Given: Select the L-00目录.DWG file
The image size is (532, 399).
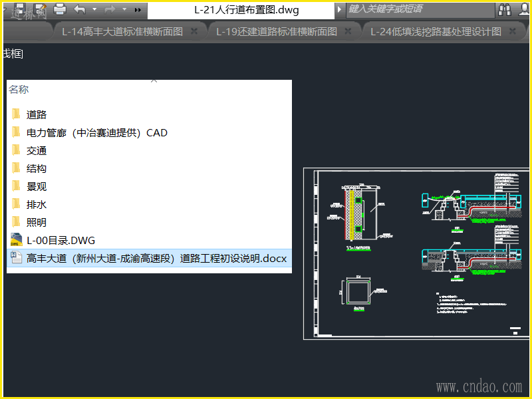Looking at the screenshot, I should [149, 241].
